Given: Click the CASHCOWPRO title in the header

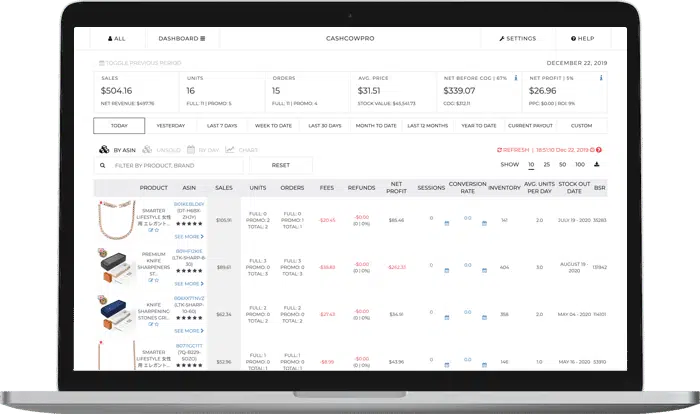Looking at the screenshot, I should tap(350, 39).
